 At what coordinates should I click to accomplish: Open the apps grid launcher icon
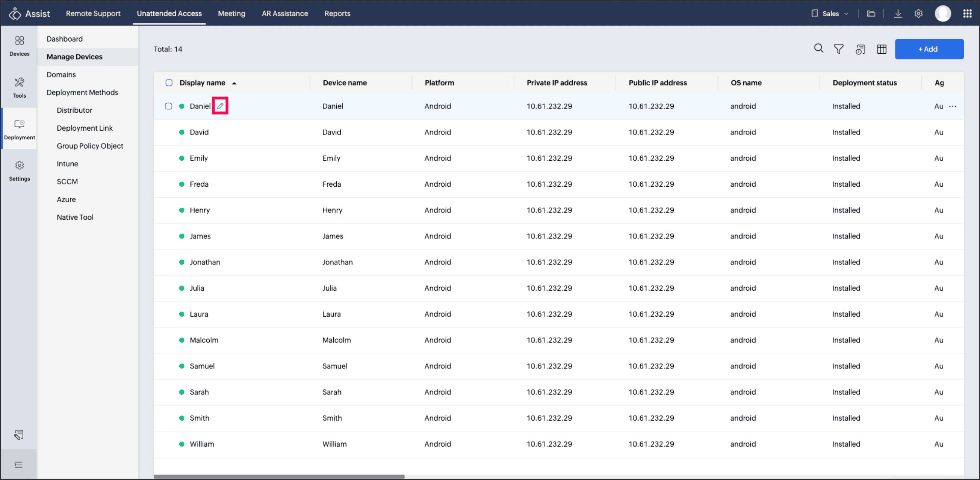[967, 14]
